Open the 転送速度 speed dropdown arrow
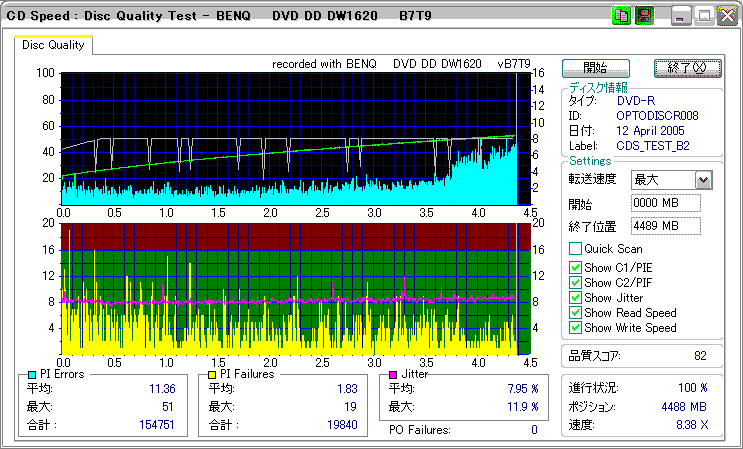743x449 pixels. tap(703, 180)
